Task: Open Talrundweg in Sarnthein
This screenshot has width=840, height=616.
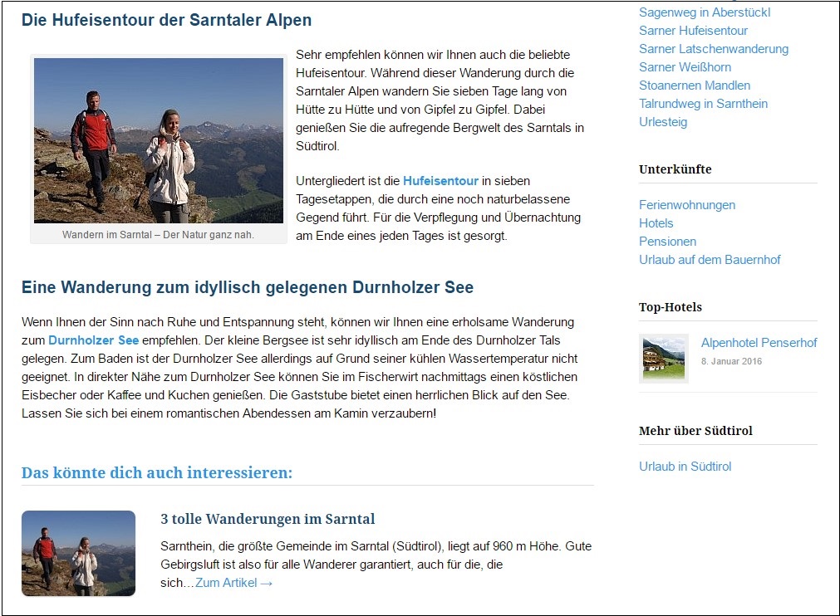Action: tap(703, 103)
